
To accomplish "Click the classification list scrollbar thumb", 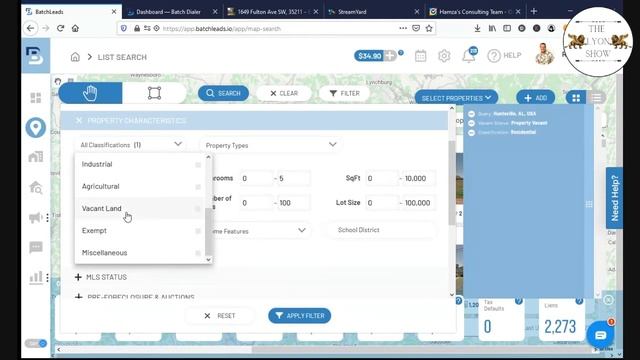I will click(x=209, y=231).
